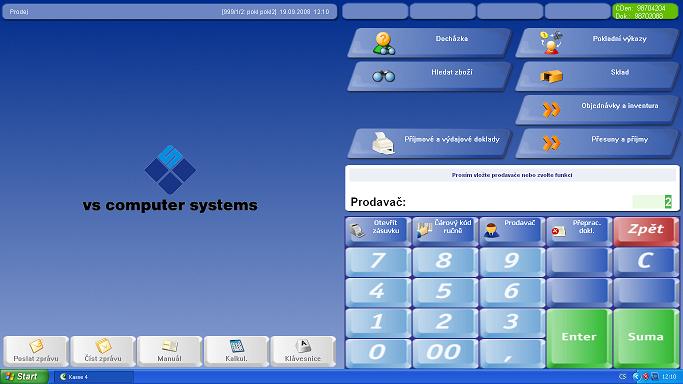Viewport: 683px width, 384px height.
Task: Open the Sklad warehouse function
Action: 597,76
